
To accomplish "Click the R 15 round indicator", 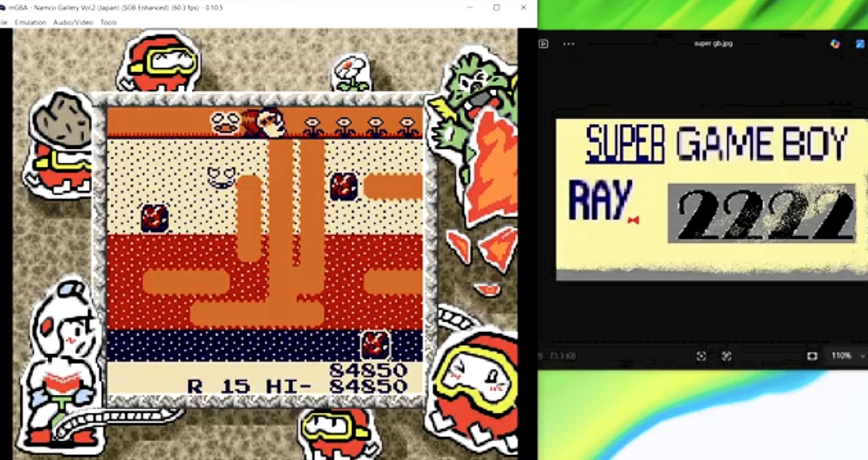I will [219, 386].
